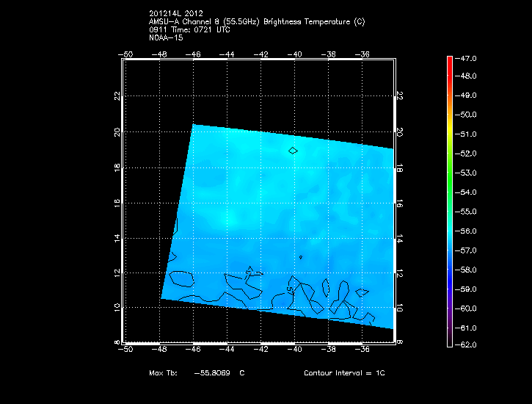
Task: Click '-46' on the top longitude axis
Action: click(x=193, y=54)
